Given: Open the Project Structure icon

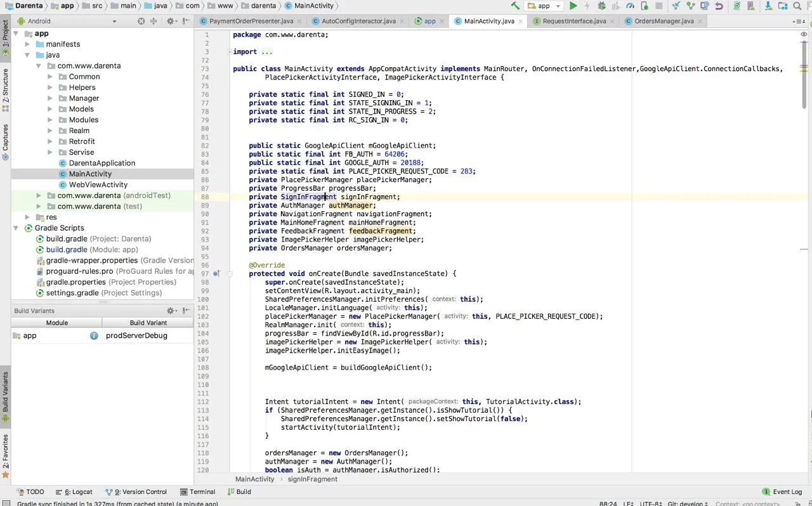Looking at the screenshot, I should 782,6.
